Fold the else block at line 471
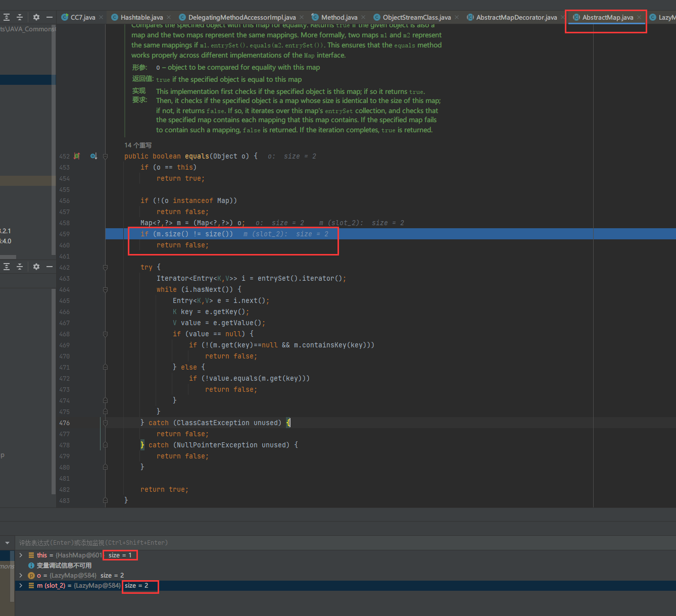 105,367
